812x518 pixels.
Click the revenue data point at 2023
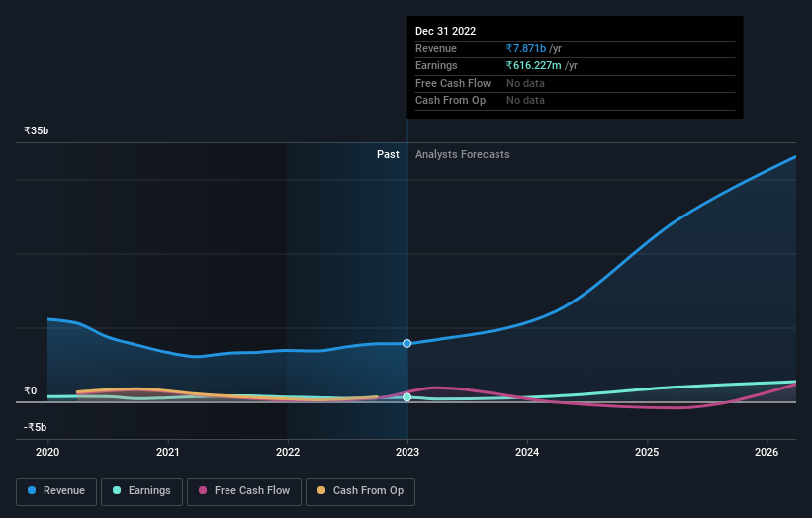coord(407,344)
